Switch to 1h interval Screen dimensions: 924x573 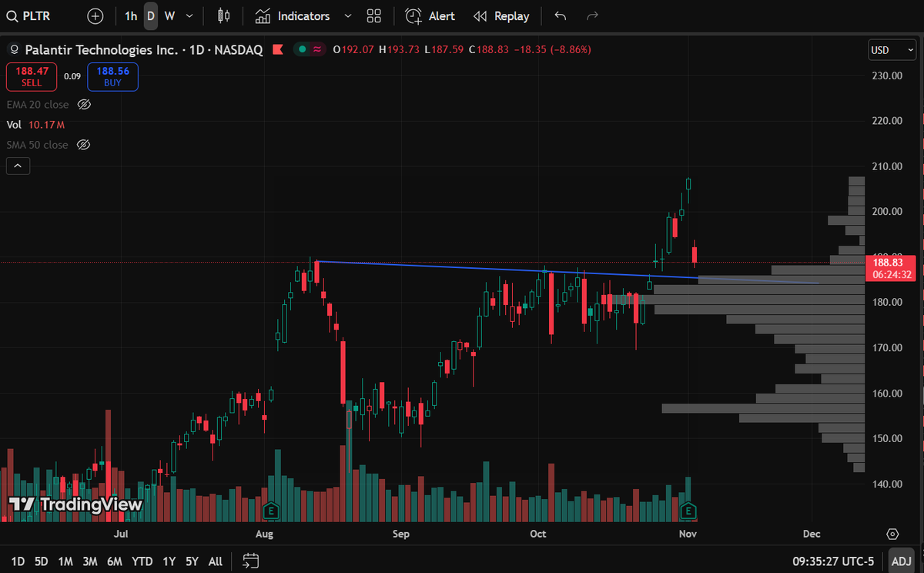[131, 16]
